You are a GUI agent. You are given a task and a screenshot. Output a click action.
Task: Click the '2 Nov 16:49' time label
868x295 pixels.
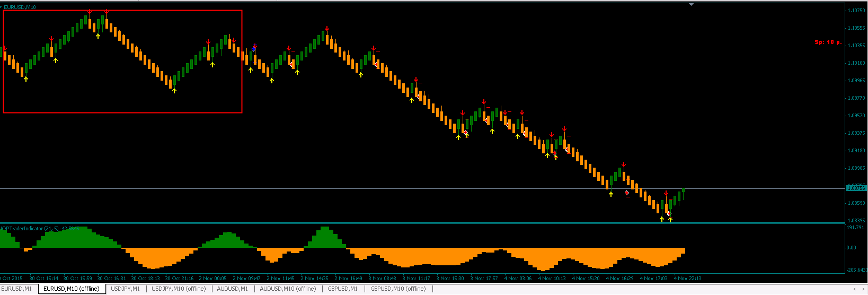pyautogui.click(x=348, y=278)
